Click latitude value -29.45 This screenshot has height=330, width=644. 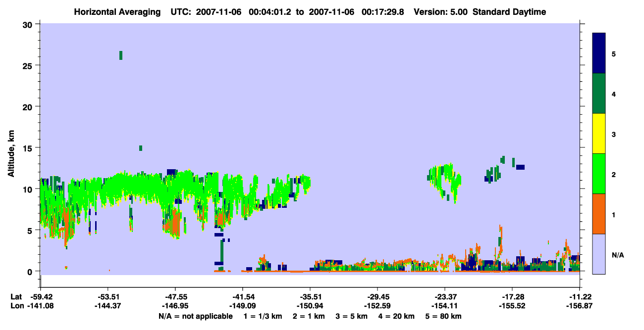click(377, 297)
